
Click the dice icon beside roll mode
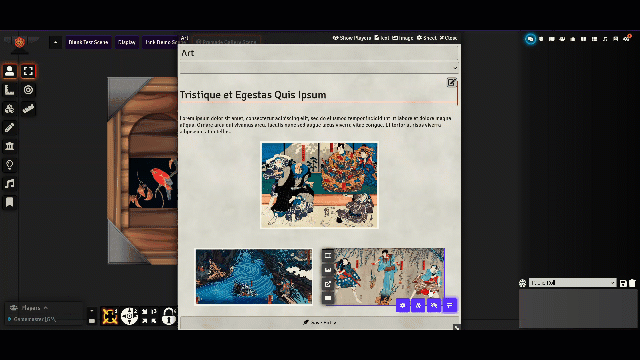click(x=522, y=283)
